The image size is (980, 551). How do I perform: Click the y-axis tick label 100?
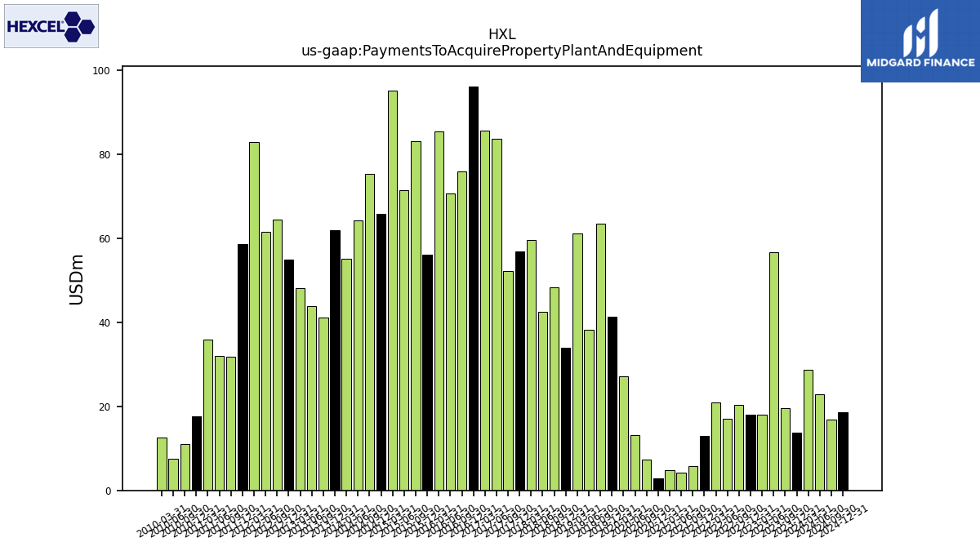[x=100, y=71]
